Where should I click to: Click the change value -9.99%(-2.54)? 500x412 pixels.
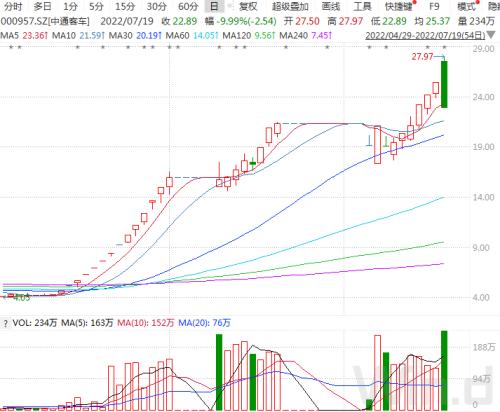coord(246,21)
